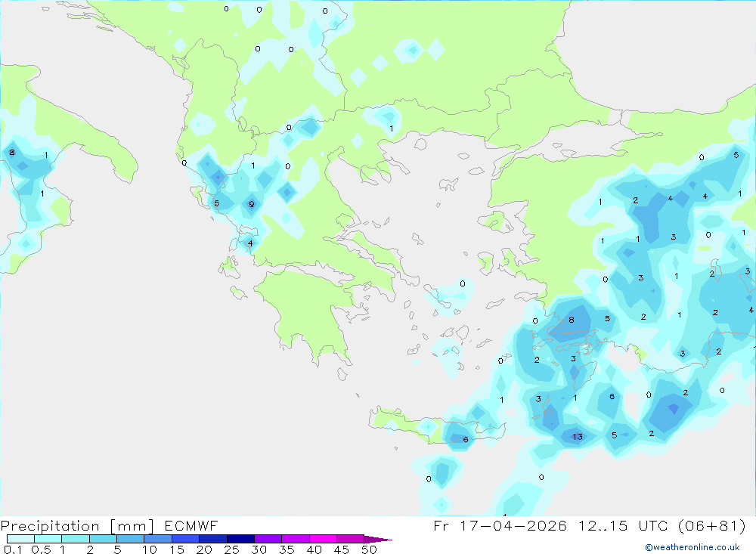This screenshot has width=756, height=554.
Task: Pick the 40–45 mm legend color box
Action: pyautogui.click(x=323, y=539)
